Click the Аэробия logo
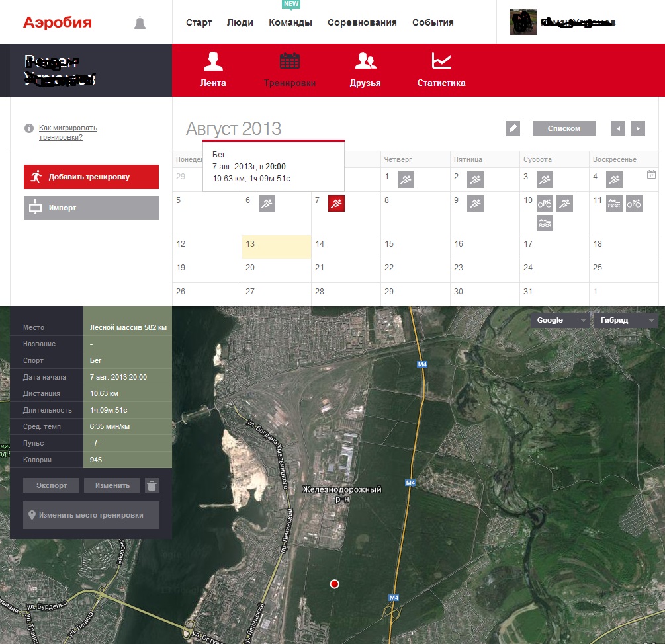 (58, 22)
